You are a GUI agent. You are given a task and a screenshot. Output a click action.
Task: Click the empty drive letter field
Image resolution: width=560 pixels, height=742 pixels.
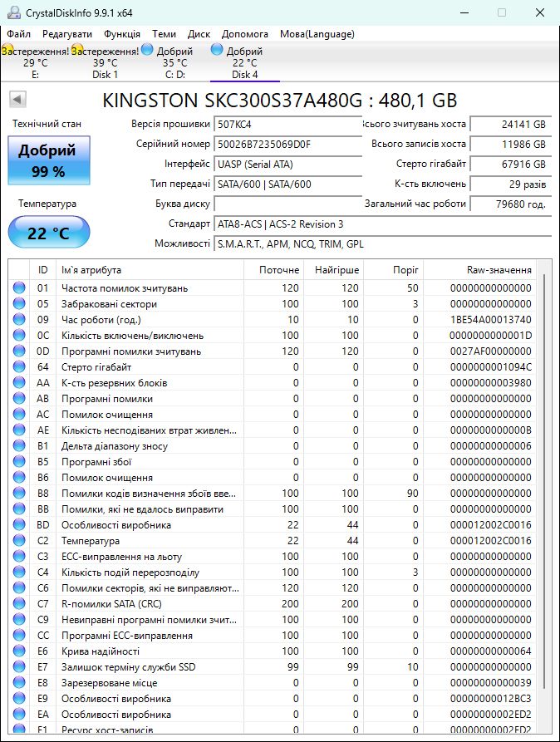coord(287,204)
